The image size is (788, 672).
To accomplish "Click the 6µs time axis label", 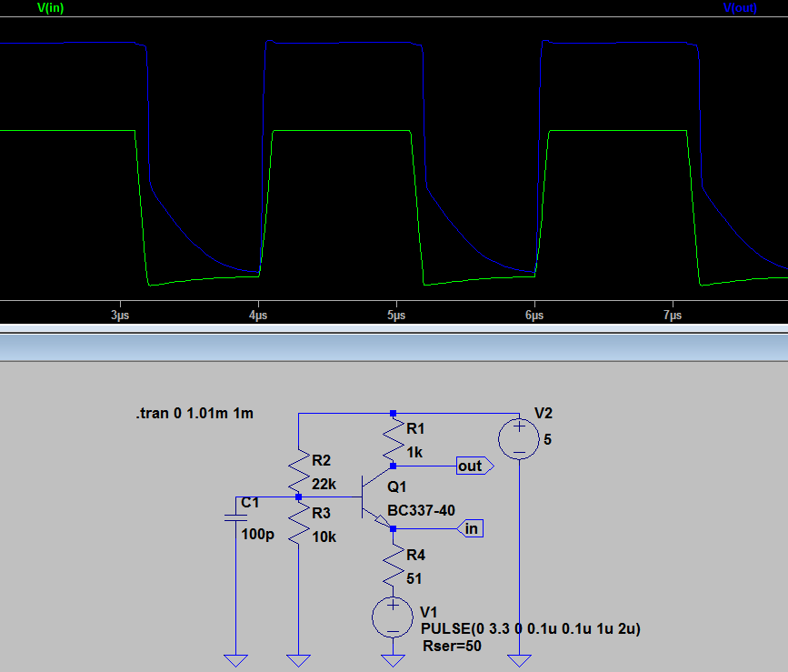I will 534,316.
